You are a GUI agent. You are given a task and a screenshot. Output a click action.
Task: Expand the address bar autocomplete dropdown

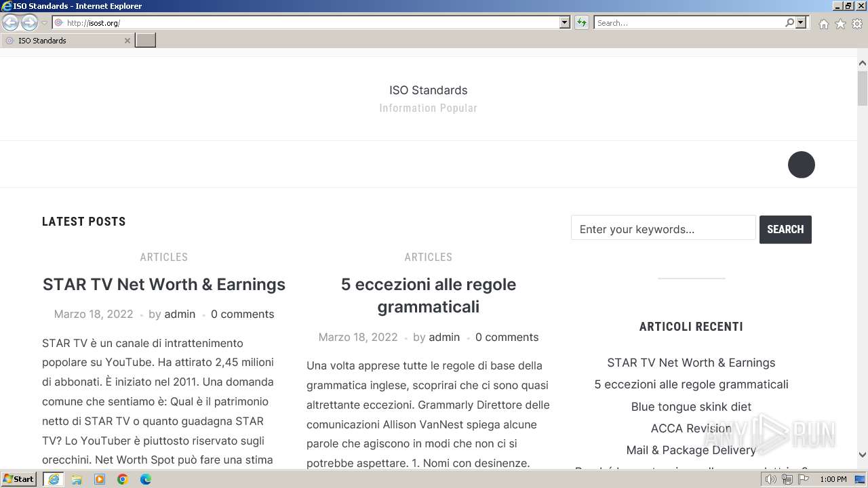tap(565, 23)
